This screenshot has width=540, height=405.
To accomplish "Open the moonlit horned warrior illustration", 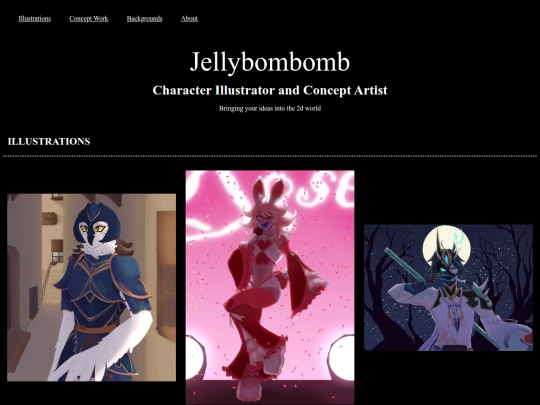I will (x=448, y=287).
